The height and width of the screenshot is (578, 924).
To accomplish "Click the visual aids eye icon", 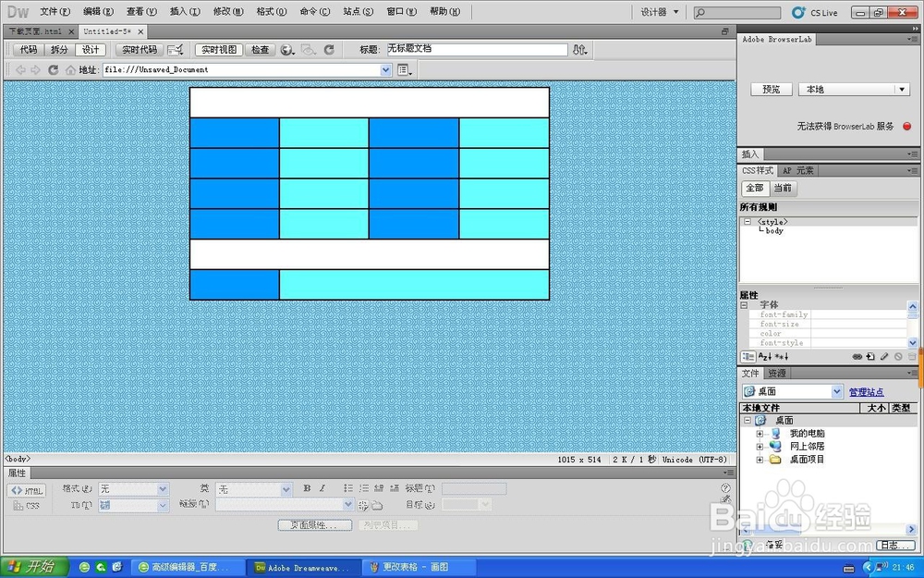I will (309, 50).
